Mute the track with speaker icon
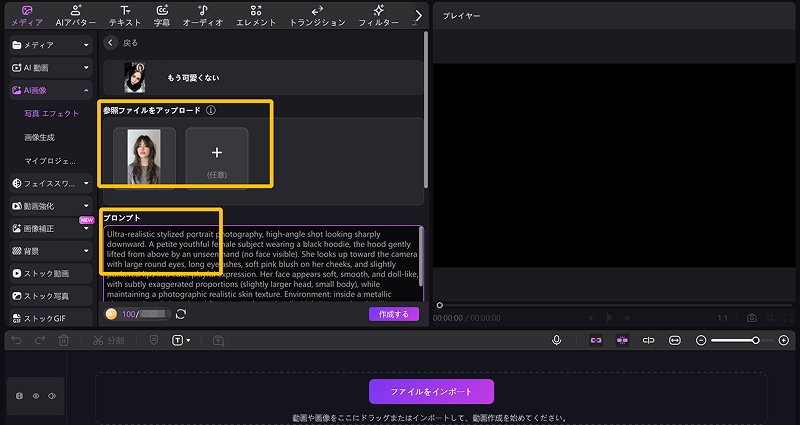Image resolution: width=800 pixels, height=425 pixels. pos(51,396)
